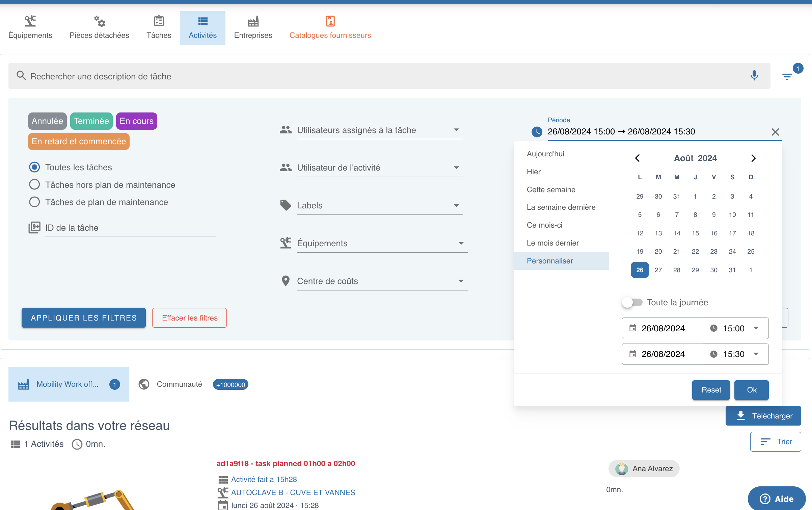This screenshot has width=812, height=510.
Task: Open the filter icon with badge
Action: click(787, 77)
